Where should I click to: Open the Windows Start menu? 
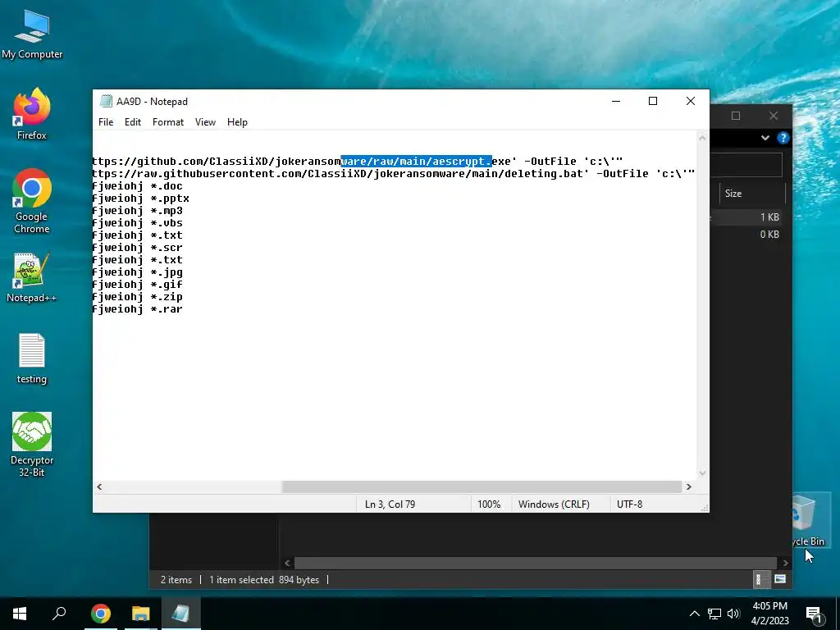20,614
